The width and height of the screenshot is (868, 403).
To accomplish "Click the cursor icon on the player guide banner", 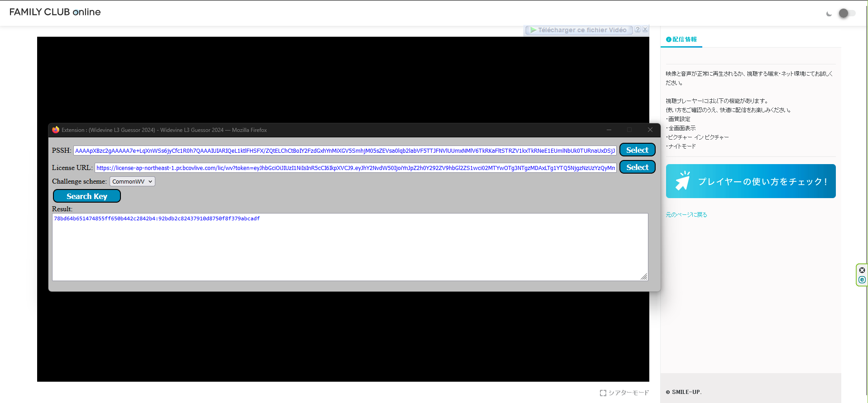I will (682, 180).
